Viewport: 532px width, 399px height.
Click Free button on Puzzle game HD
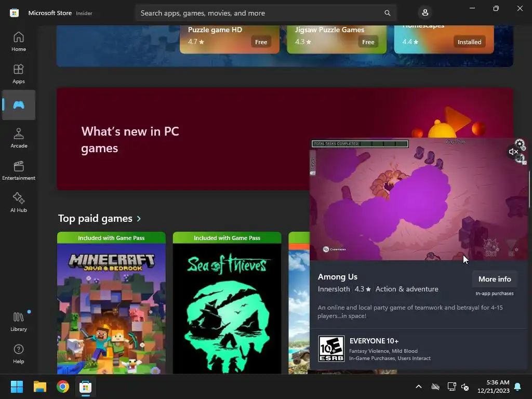261,42
